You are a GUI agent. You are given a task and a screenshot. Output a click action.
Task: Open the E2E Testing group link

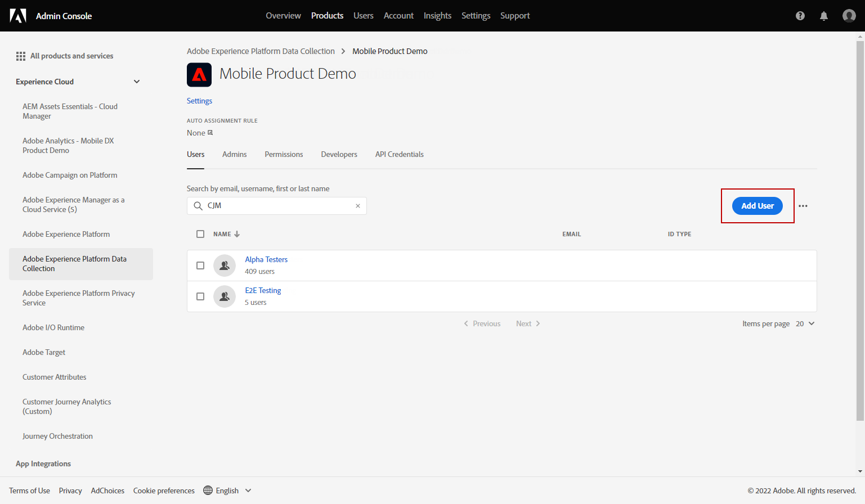point(263,291)
